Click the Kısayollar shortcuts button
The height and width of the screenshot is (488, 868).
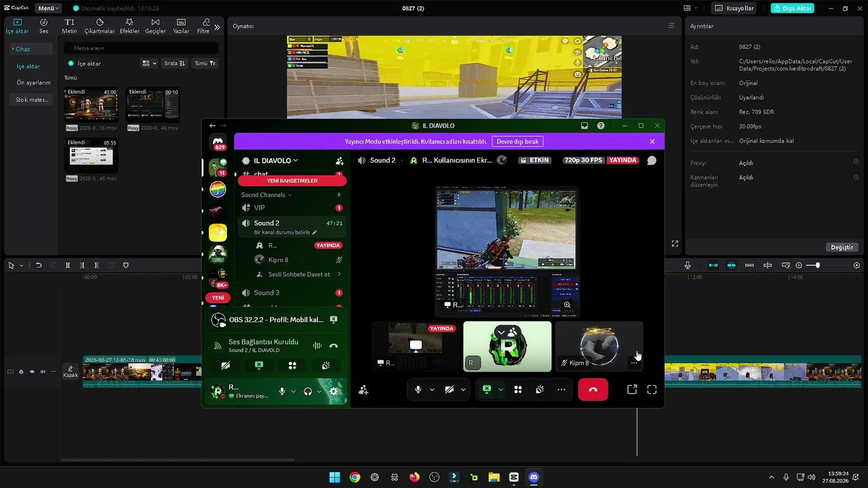coord(734,8)
